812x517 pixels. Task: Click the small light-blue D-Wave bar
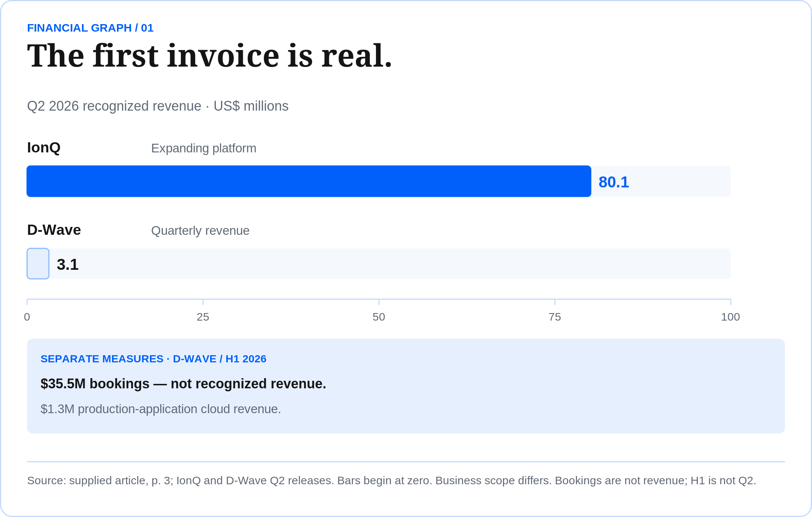[x=38, y=264]
